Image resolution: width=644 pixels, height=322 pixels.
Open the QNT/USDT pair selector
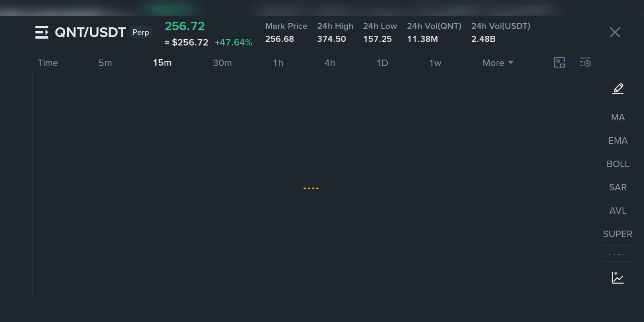90,32
